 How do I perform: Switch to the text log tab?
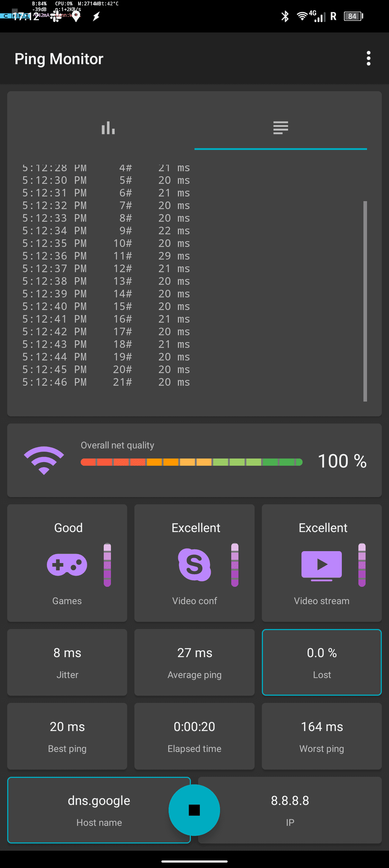[x=280, y=128]
